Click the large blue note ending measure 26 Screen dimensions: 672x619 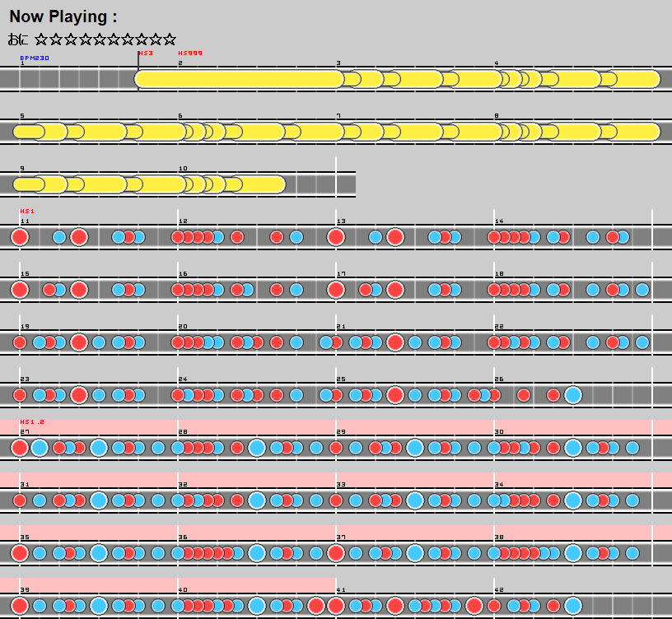573,395
